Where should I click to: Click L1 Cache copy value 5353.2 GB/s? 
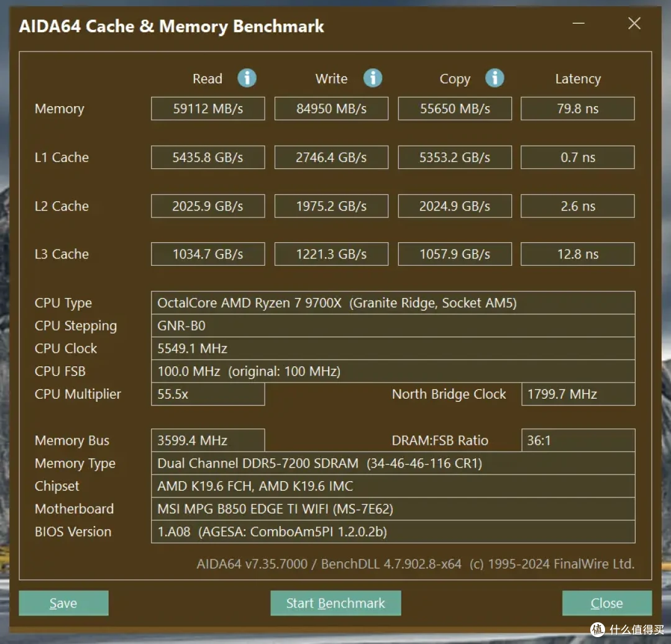pyautogui.click(x=455, y=157)
